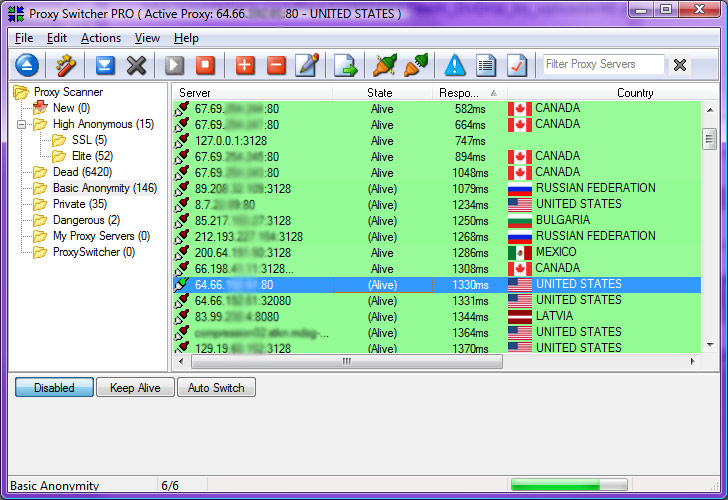
Task: Click into the Filter Proxy Servers field
Action: pos(604,64)
